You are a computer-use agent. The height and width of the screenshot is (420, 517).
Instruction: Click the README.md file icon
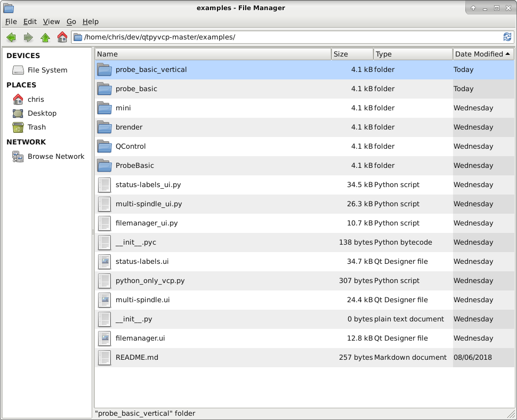104,357
